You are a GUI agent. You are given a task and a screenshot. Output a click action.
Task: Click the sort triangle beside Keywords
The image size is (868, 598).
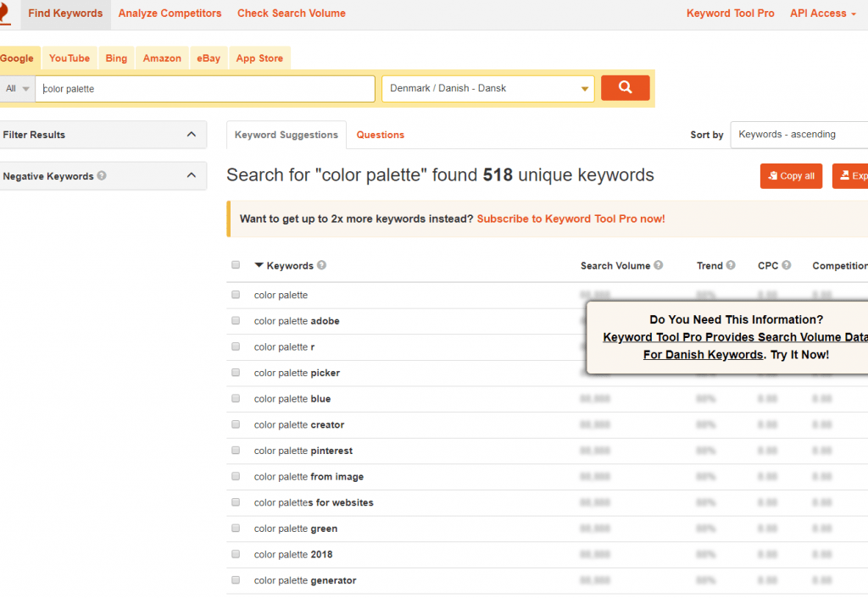point(259,265)
